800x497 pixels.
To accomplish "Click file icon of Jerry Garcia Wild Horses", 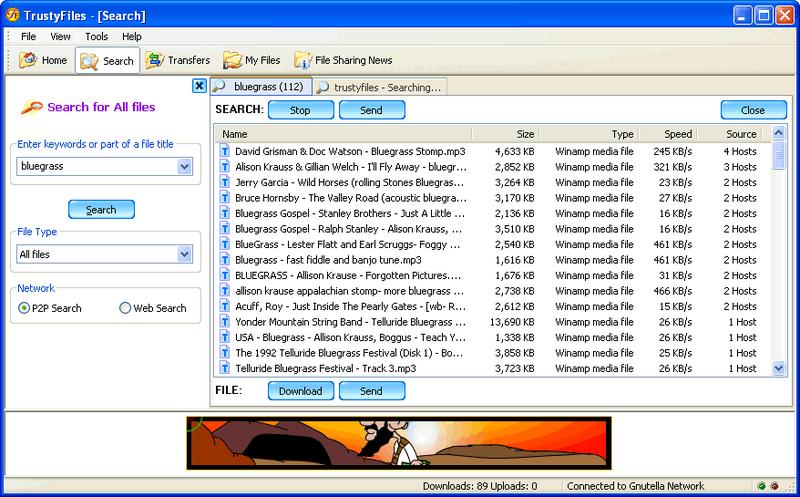I will 224,182.
